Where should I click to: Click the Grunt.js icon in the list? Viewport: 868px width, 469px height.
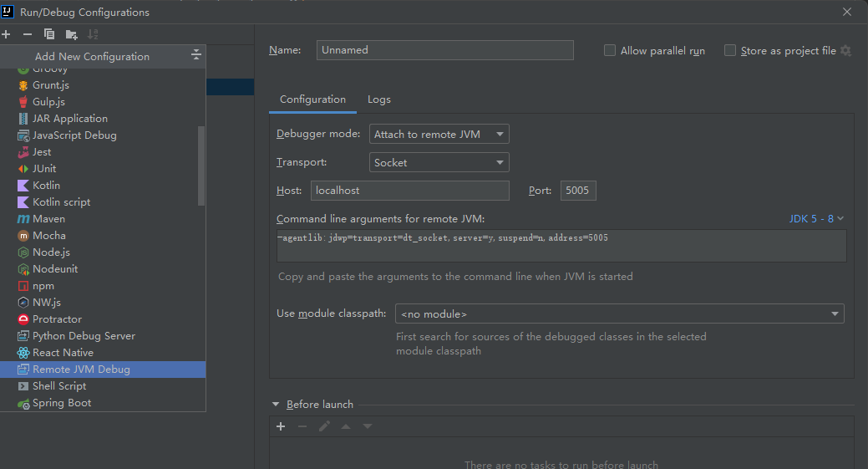point(23,85)
